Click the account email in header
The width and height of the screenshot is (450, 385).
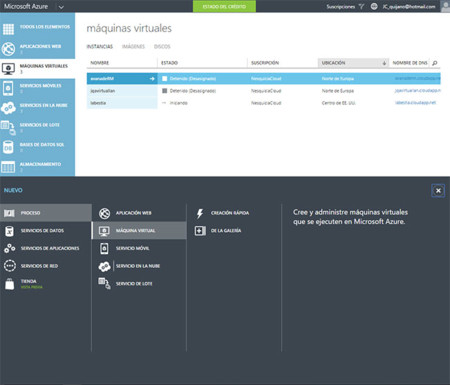(x=409, y=6)
